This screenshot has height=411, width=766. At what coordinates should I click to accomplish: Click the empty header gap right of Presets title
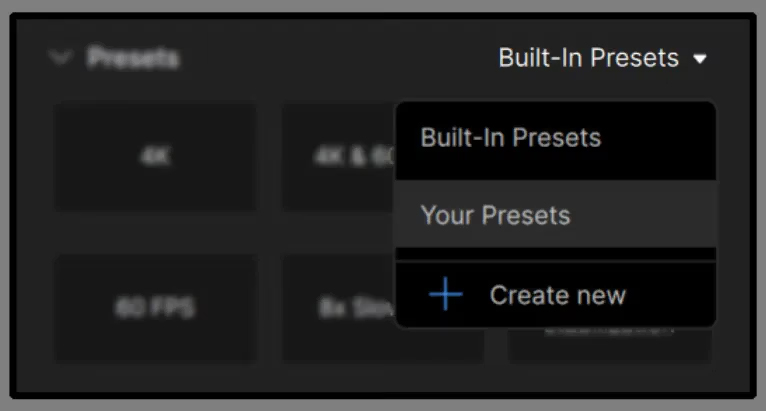(x=330, y=58)
